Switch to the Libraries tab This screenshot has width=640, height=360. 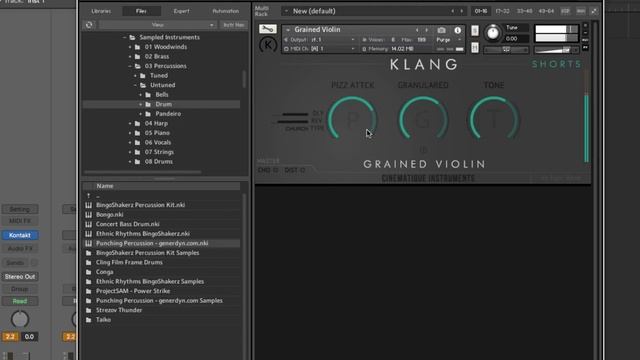point(101,11)
